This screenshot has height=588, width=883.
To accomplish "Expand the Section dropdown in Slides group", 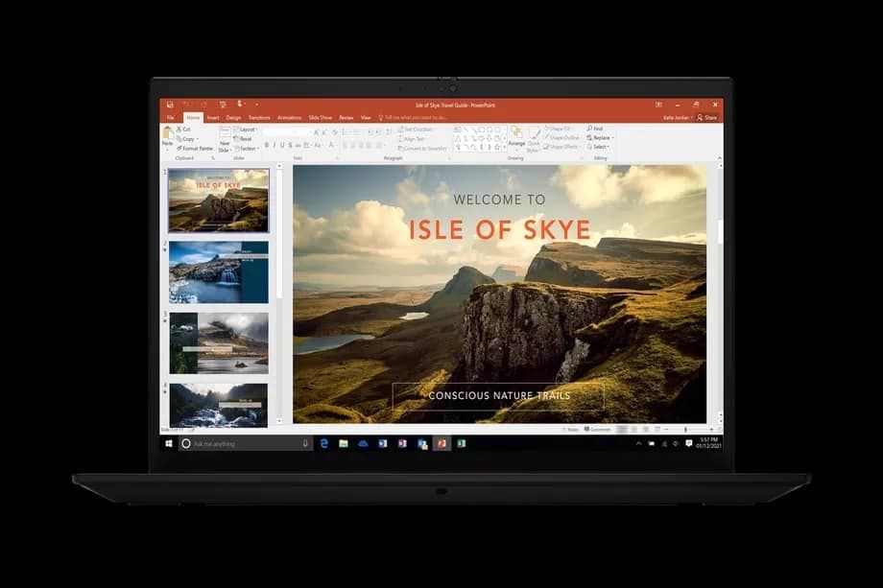I will pos(248,149).
